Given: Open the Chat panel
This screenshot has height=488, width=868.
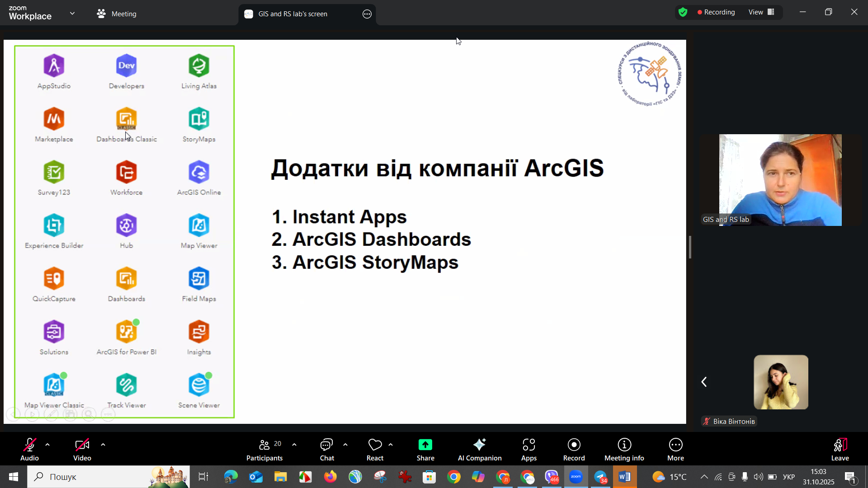Looking at the screenshot, I should click(326, 449).
